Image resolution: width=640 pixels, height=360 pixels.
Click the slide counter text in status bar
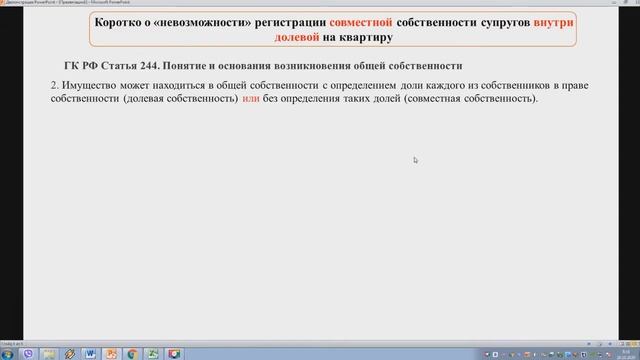pos(12,344)
